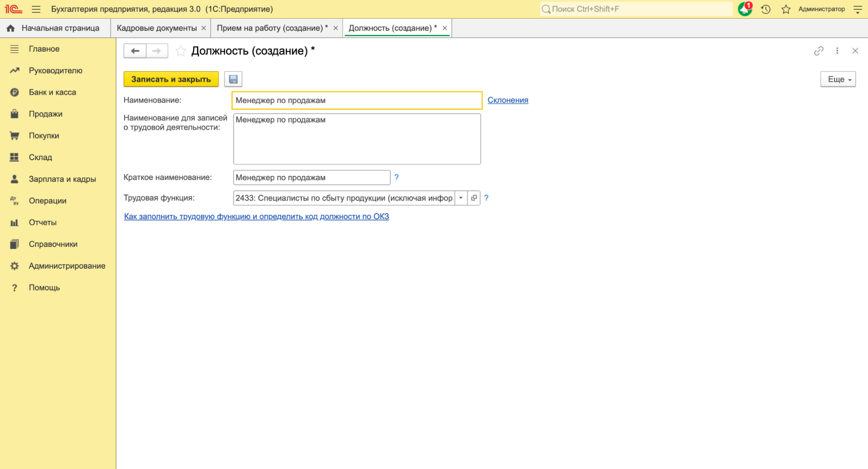Image resolution: width=868 pixels, height=469 pixels.
Task: Open the field beside Трудовая функция dropdown
Action: coord(474,198)
